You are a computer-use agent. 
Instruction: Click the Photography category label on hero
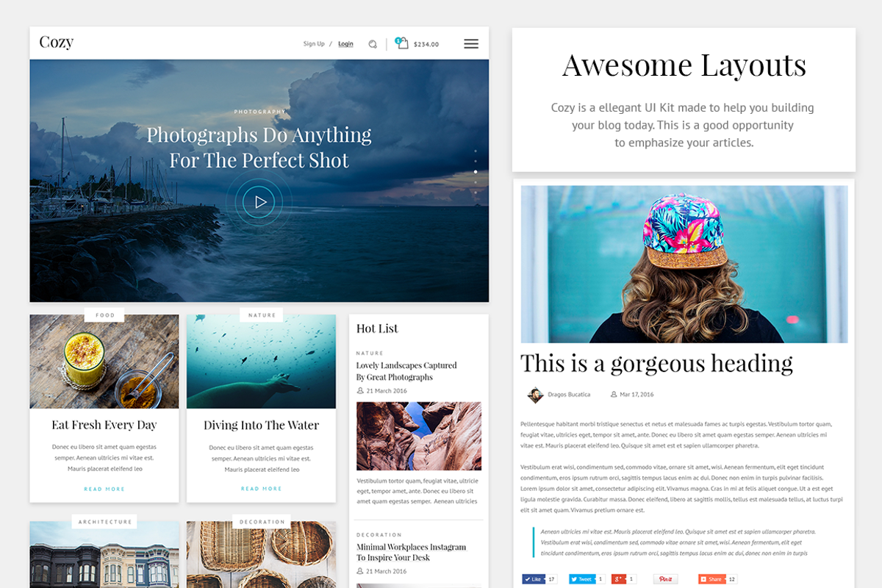pyautogui.click(x=259, y=112)
